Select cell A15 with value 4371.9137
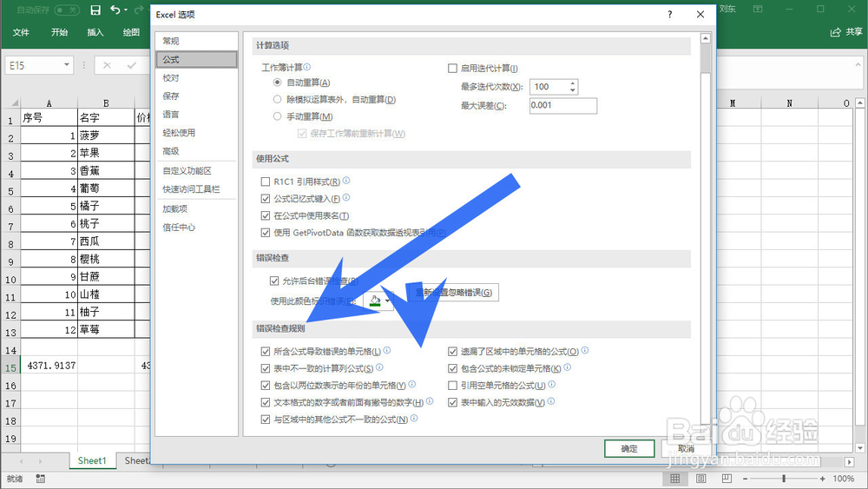This screenshot has width=868, height=489. coord(49,366)
